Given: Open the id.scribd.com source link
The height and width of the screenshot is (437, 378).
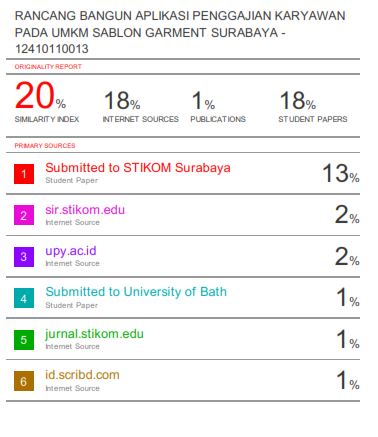Looking at the screenshot, I should tap(82, 375).
